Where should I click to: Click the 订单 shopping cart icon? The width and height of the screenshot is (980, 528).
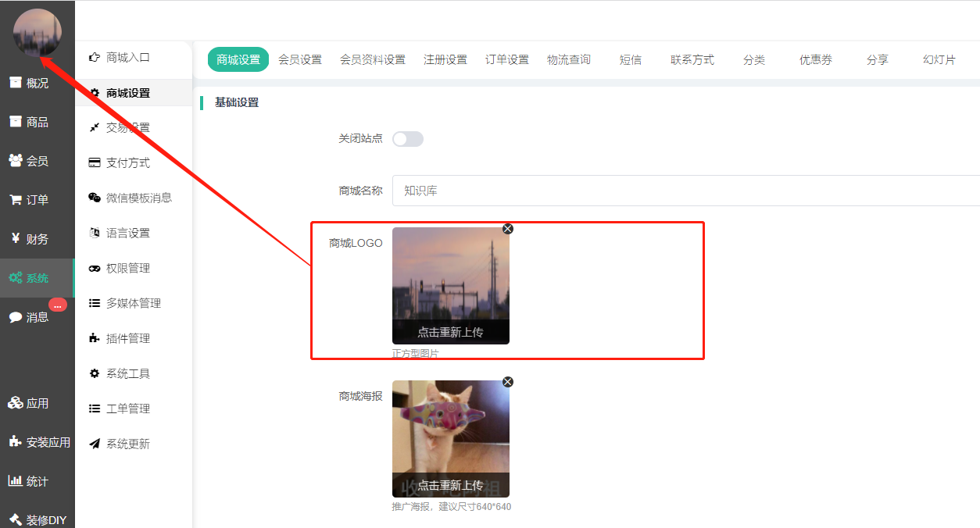[x=16, y=200]
